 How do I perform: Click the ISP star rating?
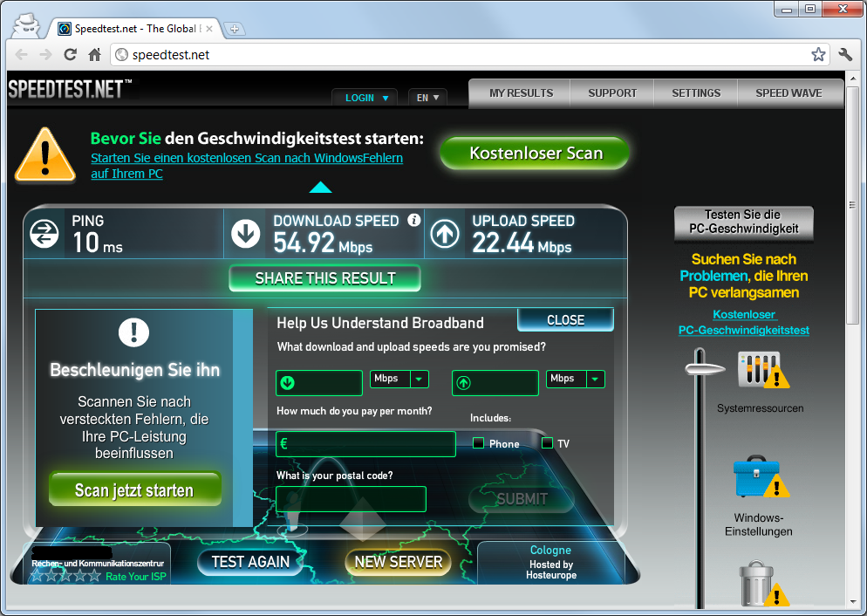click(65, 576)
